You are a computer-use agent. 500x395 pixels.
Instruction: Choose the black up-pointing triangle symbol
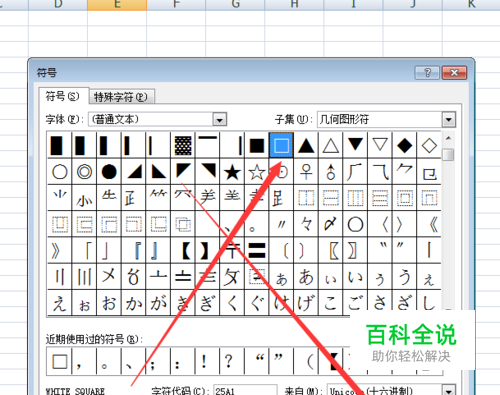(306, 146)
